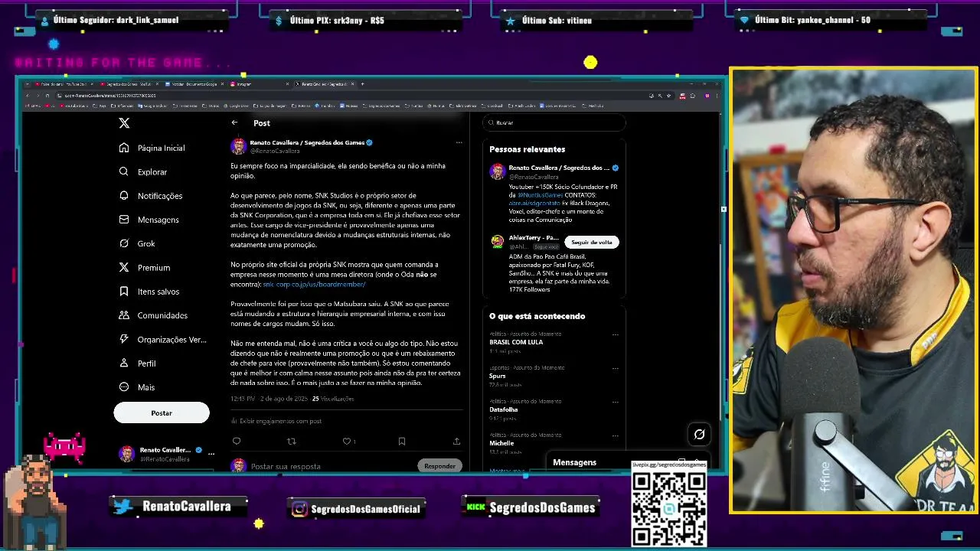Open a new browser tab
Screen dimensions: 980x551
click(362, 83)
